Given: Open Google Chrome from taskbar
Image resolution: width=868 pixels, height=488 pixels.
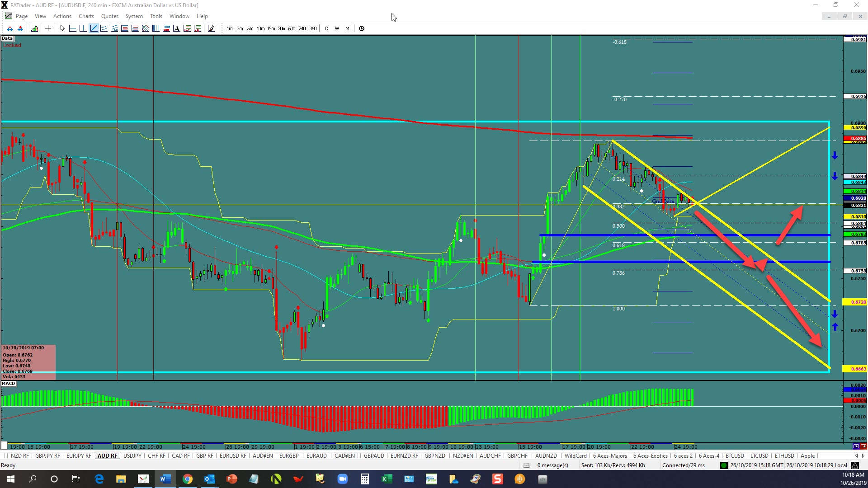Looking at the screenshot, I should pyautogui.click(x=187, y=479).
